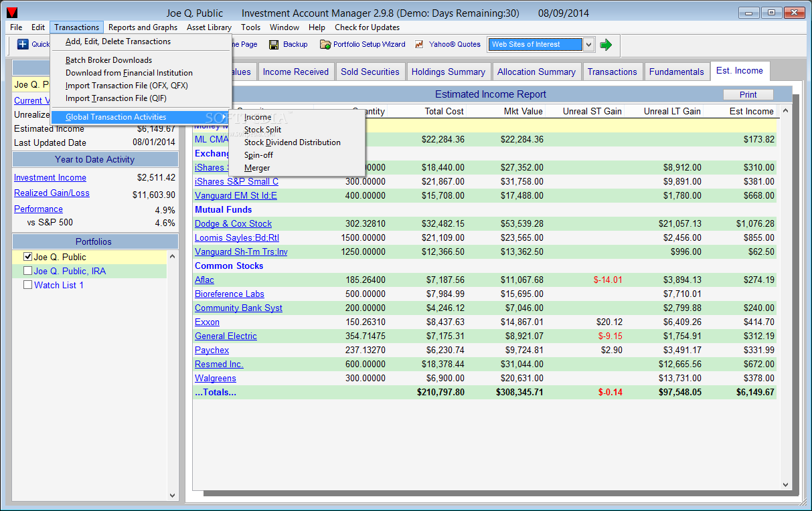This screenshot has height=511, width=812.
Task: Open the General Electric link
Action: click(226, 336)
